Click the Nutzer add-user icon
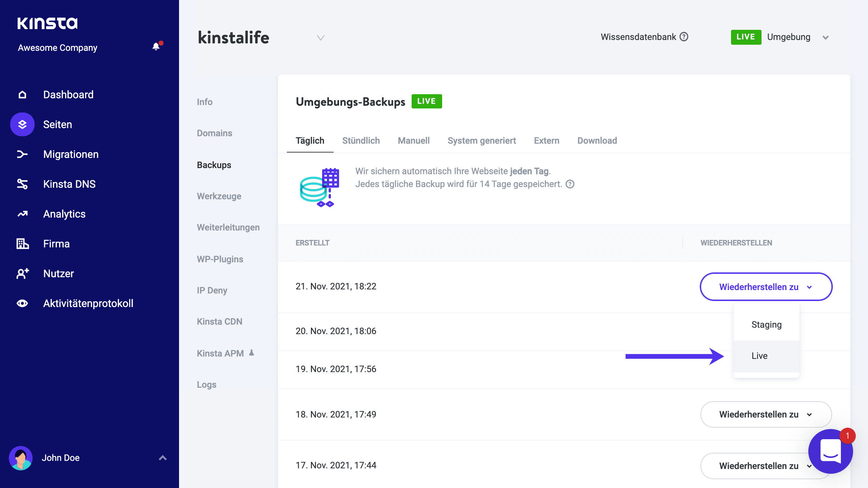The image size is (868, 488). tap(22, 273)
